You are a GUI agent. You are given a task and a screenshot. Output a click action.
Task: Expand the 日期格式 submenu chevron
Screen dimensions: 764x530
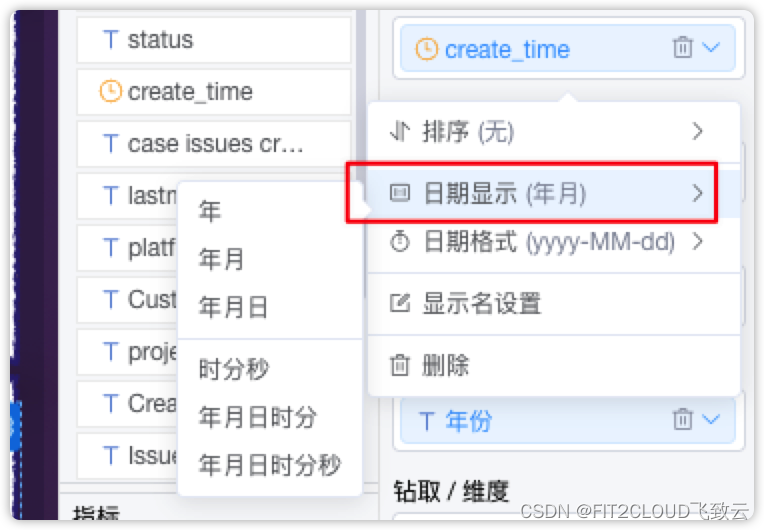pyautogui.click(x=698, y=241)
